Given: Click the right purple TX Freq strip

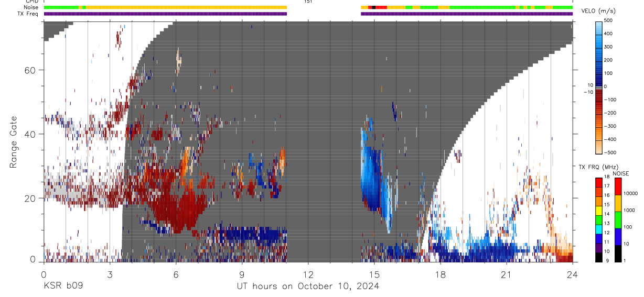Looking at the screenshot, I should click(467, 14).
